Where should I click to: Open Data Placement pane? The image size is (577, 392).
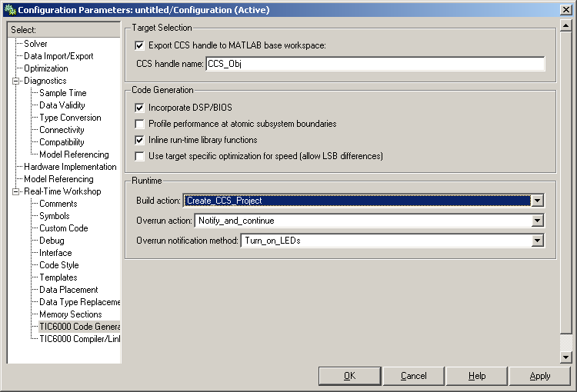tap(68, 290)
